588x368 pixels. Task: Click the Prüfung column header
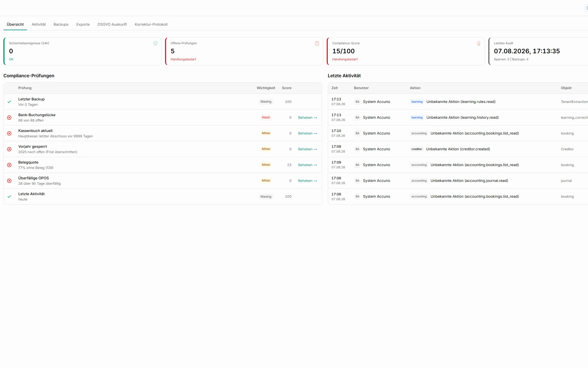point(25,88)
